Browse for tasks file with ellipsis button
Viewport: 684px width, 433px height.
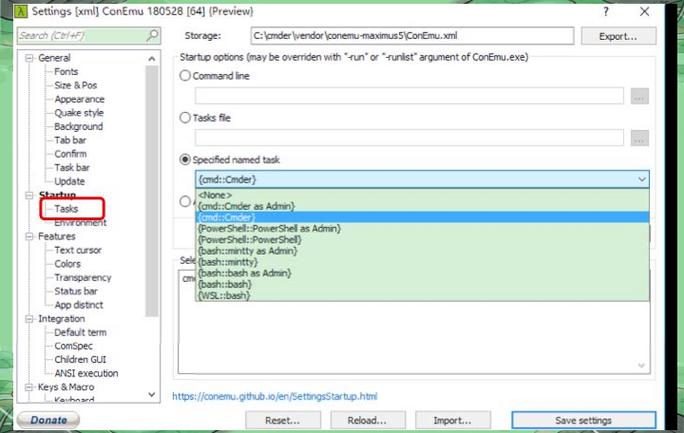(x=640, y=138)
